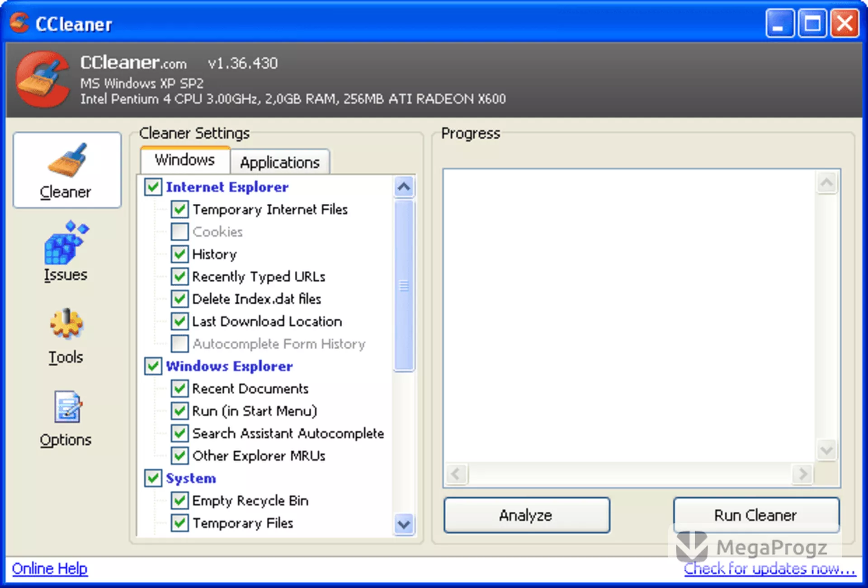Switch to the Applications tab

[x=280, y=162]
